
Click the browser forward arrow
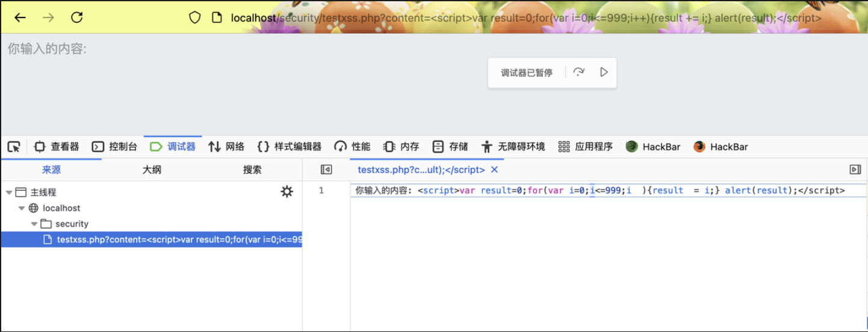pyautogui.click(x=48, y=17)
